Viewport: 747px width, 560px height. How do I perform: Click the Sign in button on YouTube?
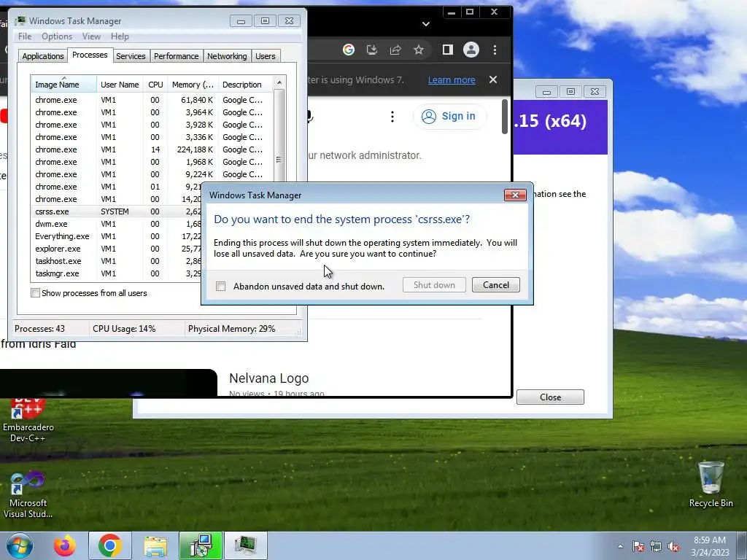pos(449,116)
